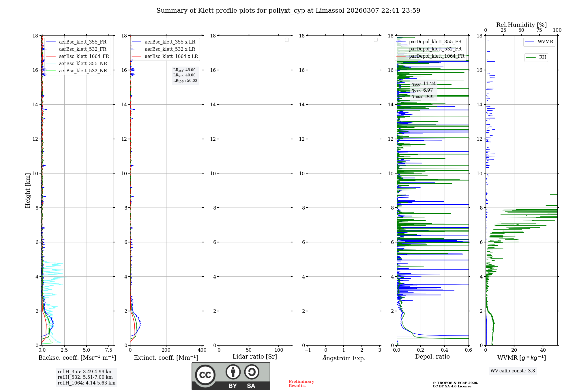Click empty legend box in Ångström Exp. plot
The image size is (577, 392).
pyautogui.click(x=376, y=40)
